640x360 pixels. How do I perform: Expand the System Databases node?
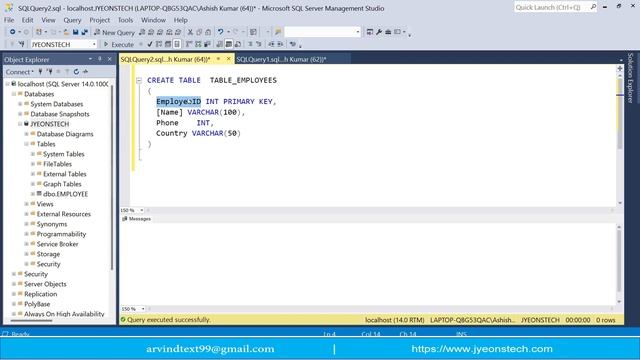(20, 104)
